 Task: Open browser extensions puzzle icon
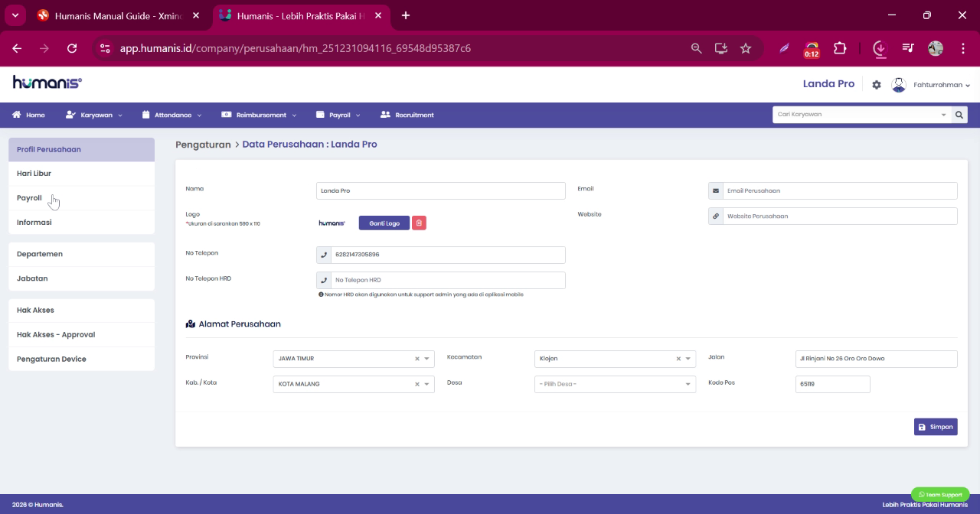(x=840, y=48)
